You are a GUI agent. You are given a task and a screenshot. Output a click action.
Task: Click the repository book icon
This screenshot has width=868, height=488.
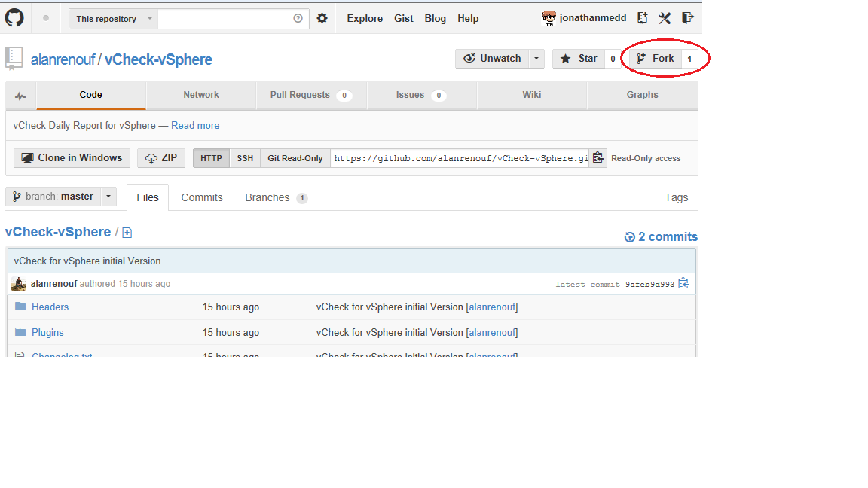[x=14, y=58]
